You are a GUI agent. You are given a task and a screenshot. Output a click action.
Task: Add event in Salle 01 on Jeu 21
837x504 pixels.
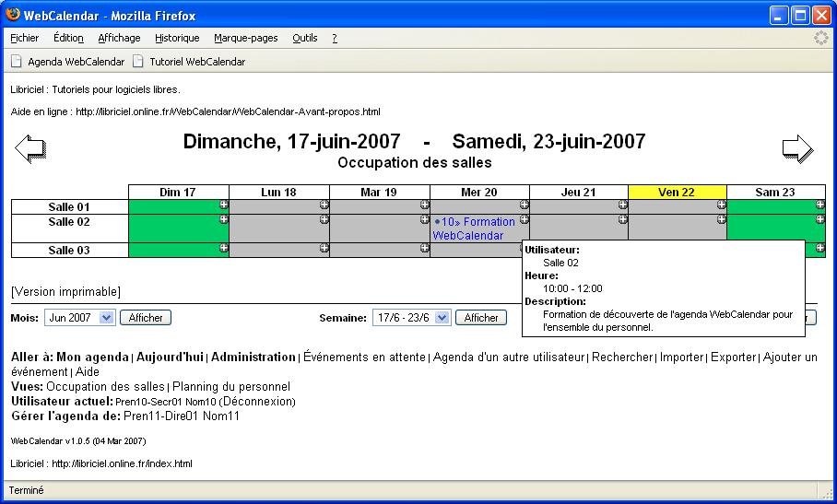623,205
